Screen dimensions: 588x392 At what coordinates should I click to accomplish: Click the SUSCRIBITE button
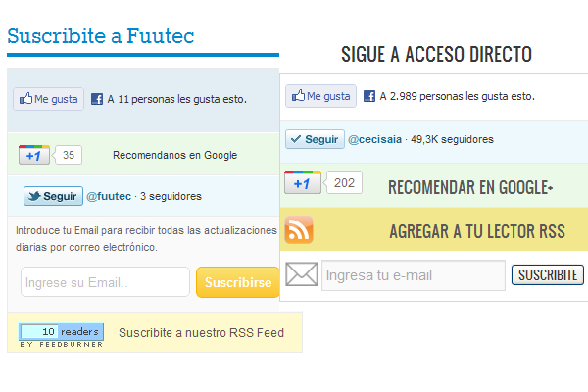coord(548,275)
